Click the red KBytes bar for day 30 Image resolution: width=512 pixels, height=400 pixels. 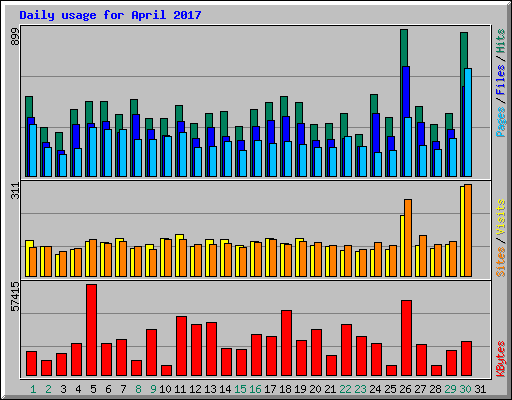[466, 359]
